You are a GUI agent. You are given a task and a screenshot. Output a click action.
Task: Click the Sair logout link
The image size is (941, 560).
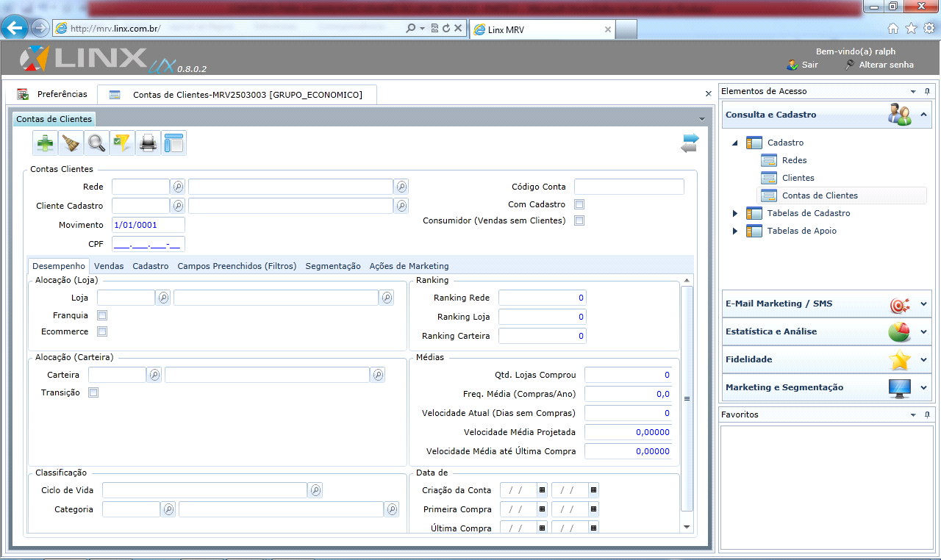(802, 65)
